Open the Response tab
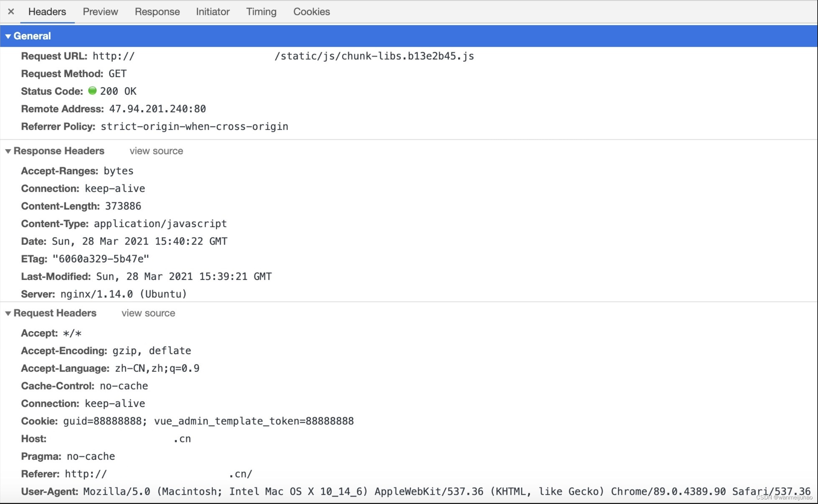This screenshot has height=504, width=818. click(x=157, y=12)
